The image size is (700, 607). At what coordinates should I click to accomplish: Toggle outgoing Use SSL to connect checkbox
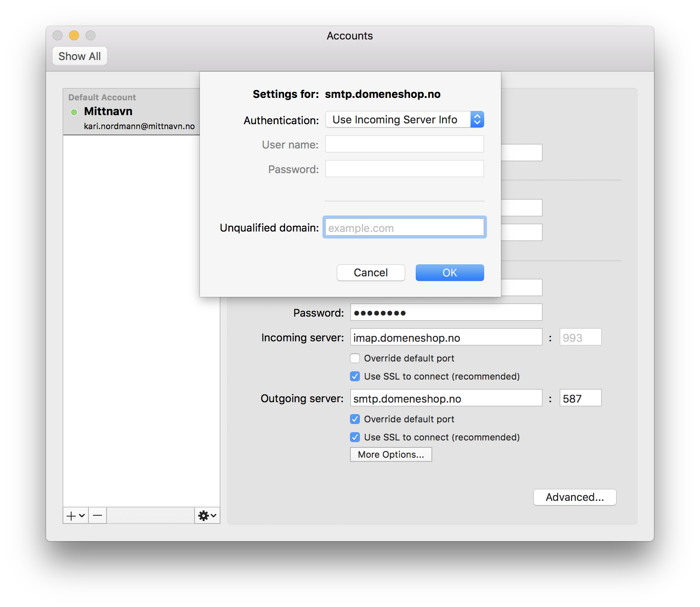(x=355, y=437)
